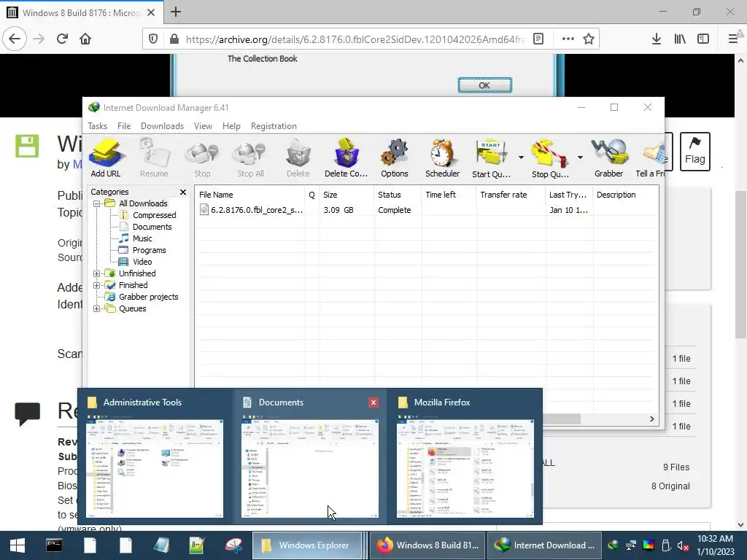Open the Grabber tool icon
747x560 pixels.
(609, 157)
